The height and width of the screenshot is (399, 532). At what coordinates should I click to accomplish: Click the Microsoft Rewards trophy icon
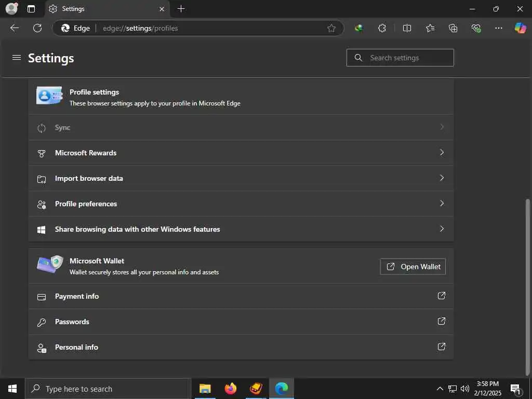42,153
